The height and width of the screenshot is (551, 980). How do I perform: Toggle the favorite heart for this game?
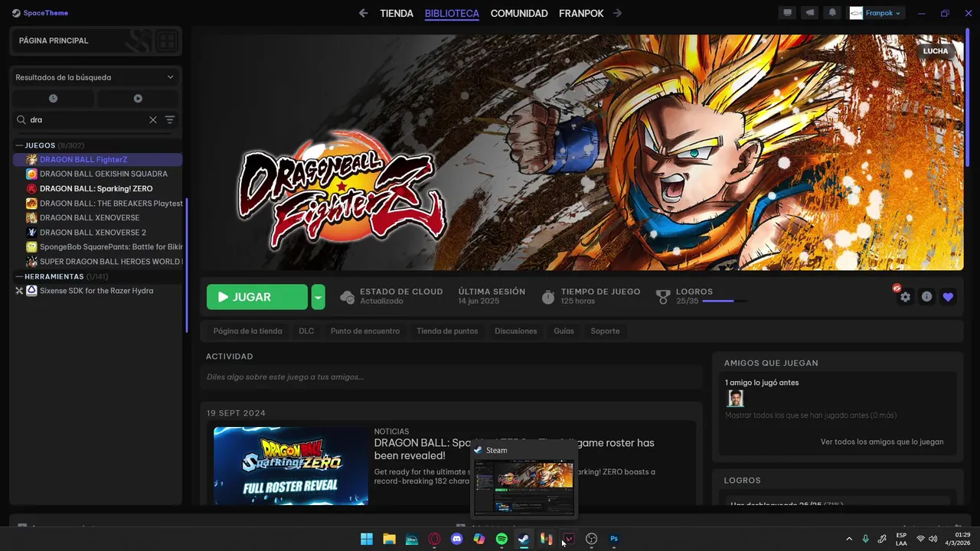[949, 297]
